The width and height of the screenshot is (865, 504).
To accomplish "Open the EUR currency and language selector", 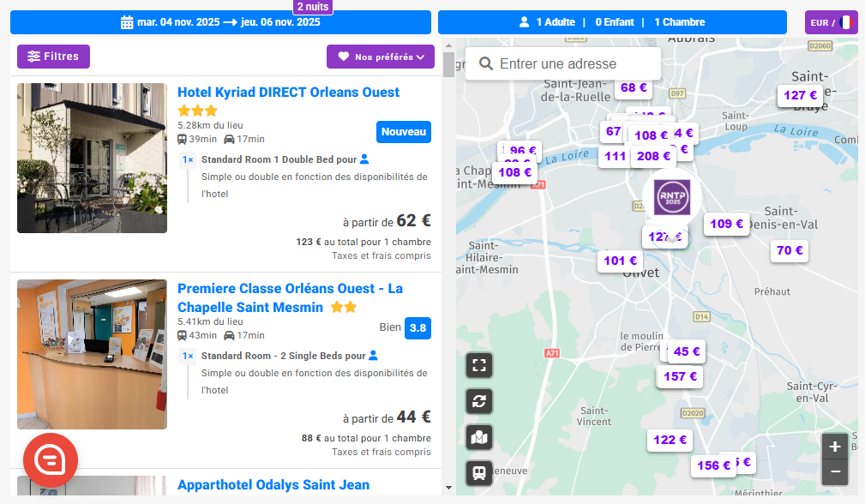I will 831,22.
